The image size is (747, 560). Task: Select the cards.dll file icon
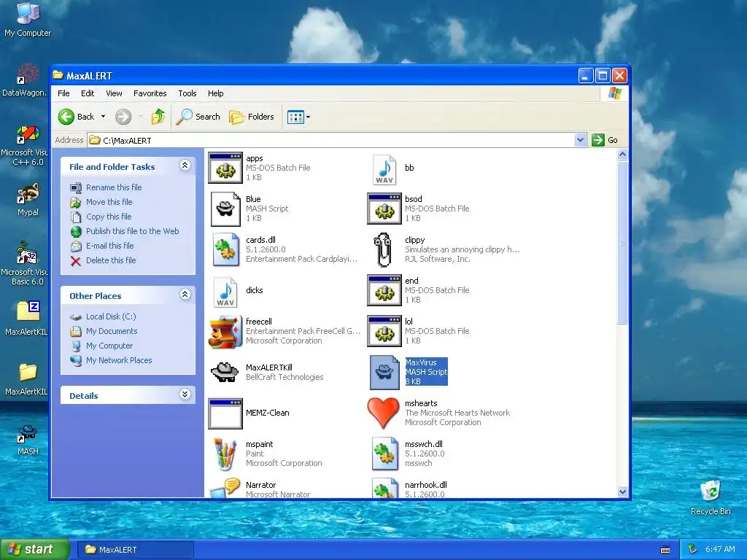[225, 249]
